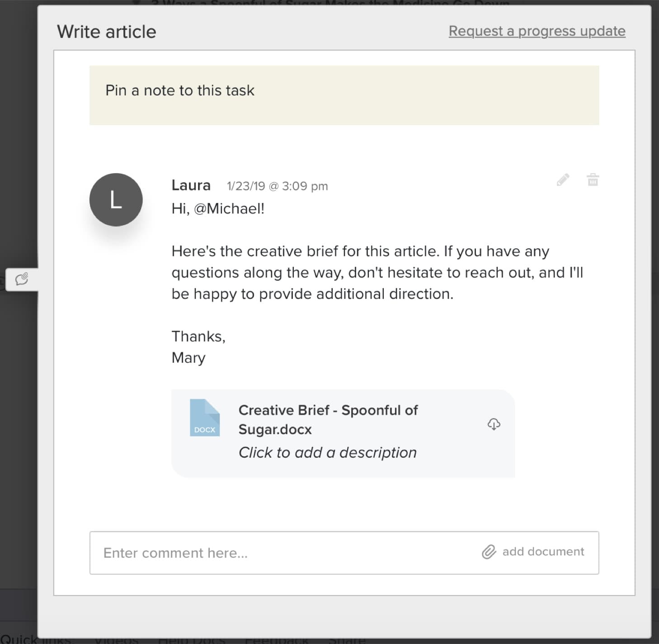Click the comment timestamp 1/23/19 @ 3:09 pm

(x=277, y=186)
